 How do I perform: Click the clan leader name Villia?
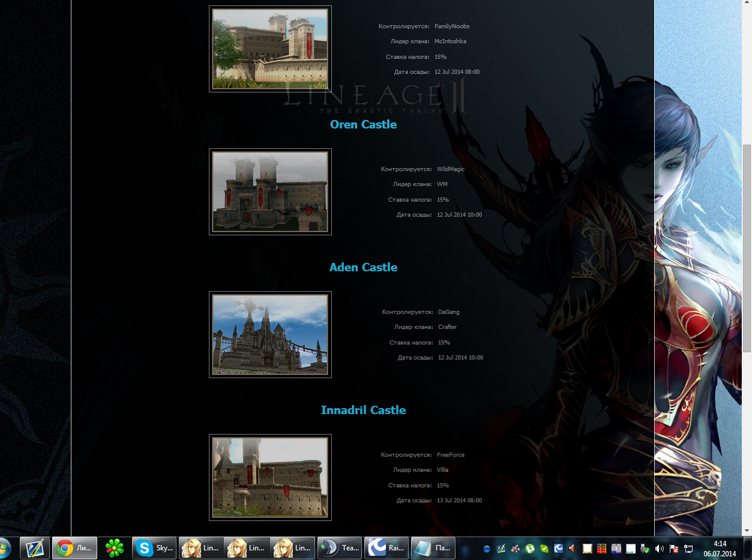point(442,470)
